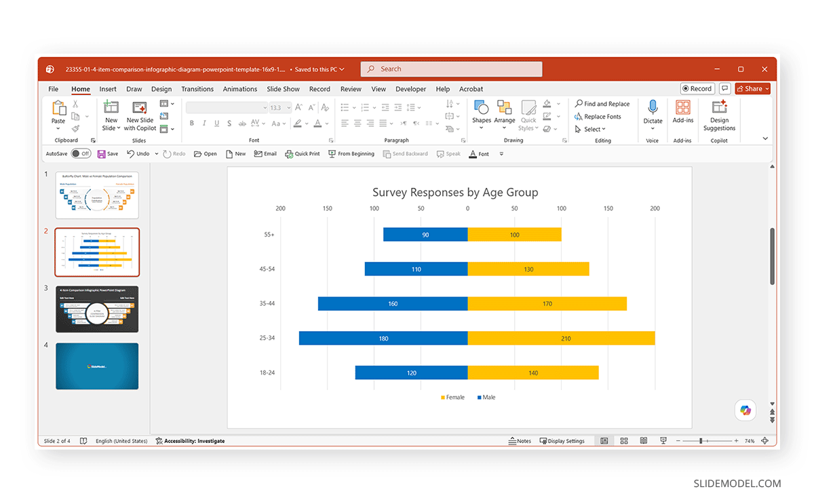Click the zoom slider handle

click(x=700, y=441)
